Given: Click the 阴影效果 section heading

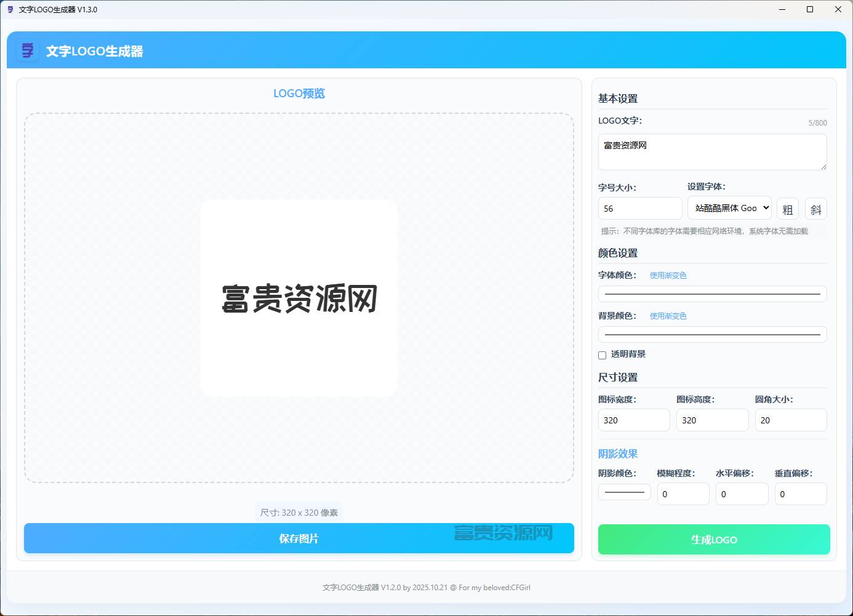Looking at the screenshot, I should 618,454.
